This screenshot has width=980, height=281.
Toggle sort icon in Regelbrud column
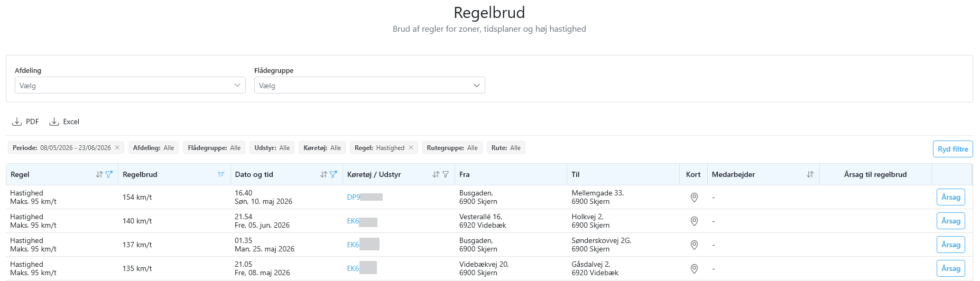click(x=221, y=174)
